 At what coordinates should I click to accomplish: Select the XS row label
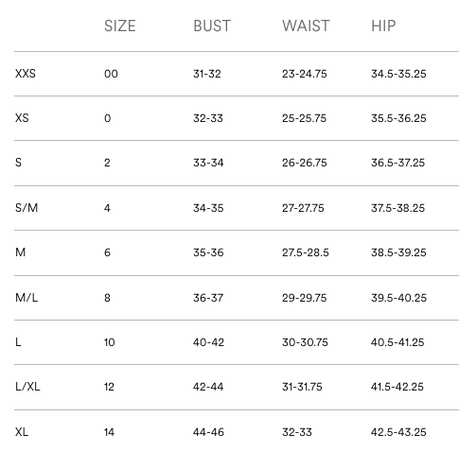(x=22, y=118)
